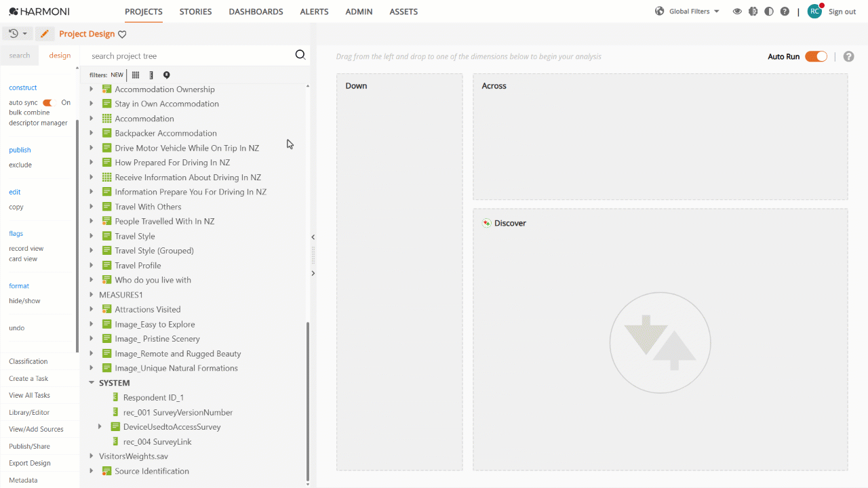Image resolution: width=868 pixels, height=488 pixels.
Task: Click Sign out
Action: click(842, 12)
